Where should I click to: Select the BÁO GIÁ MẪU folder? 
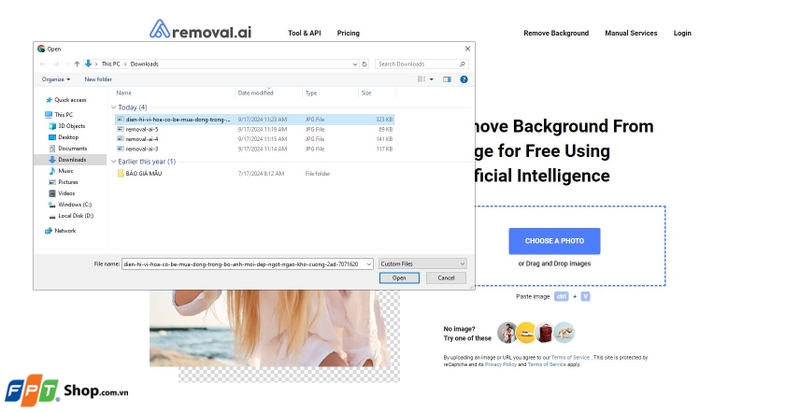pyautogui.click(x=139, y=174)
